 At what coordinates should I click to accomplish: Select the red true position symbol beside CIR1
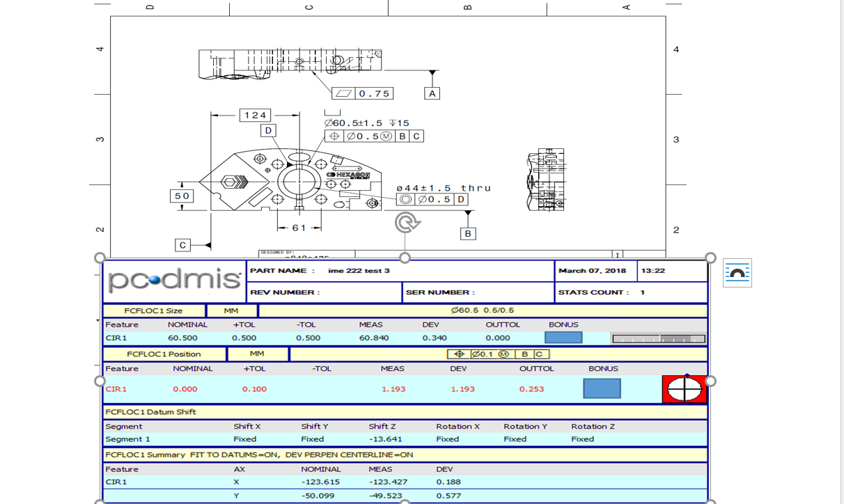coord(683,388)
